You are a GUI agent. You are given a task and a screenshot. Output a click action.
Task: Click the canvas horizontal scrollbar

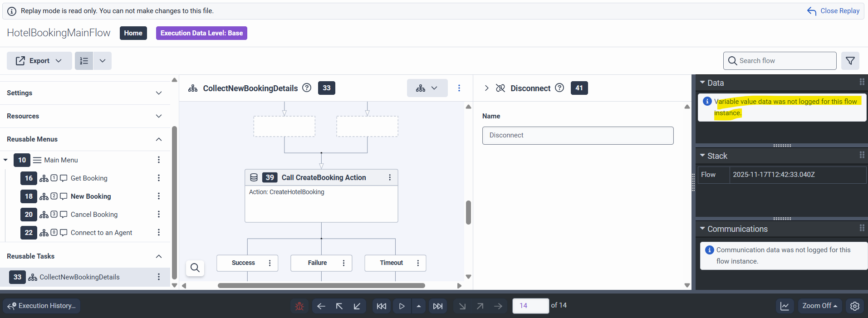click(321, 286)
